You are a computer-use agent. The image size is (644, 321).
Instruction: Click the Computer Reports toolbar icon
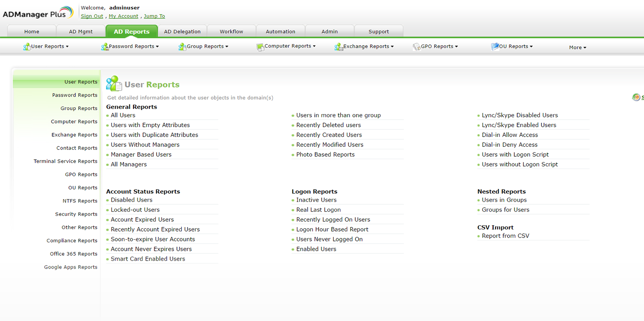click(x=260, y=47)
